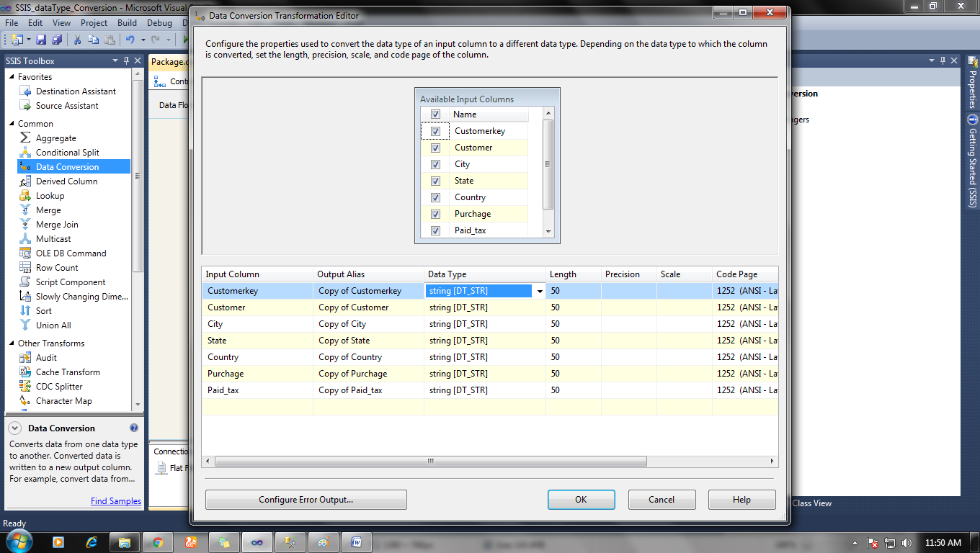980x553 pixels.
Task: Click help icon in Data Conversion info pane
Action: (x=134, y=428)
